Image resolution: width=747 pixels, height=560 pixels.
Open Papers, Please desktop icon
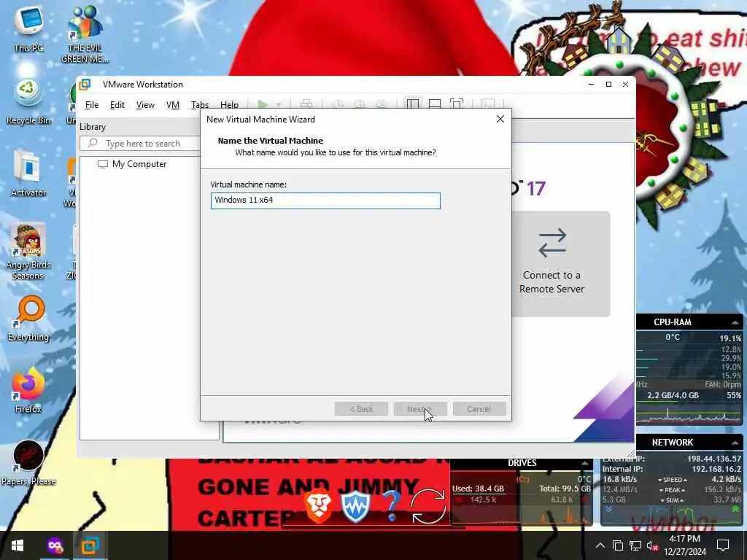[x=28, y=463]
